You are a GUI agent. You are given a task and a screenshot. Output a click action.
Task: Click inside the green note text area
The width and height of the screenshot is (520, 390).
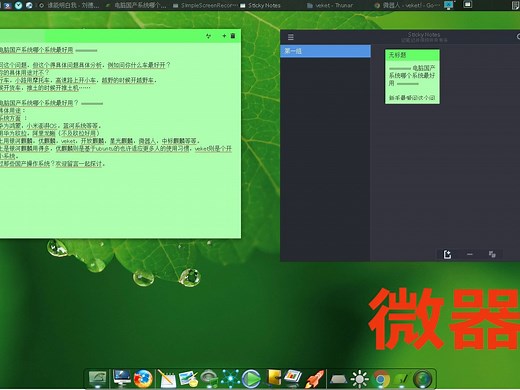120,140
